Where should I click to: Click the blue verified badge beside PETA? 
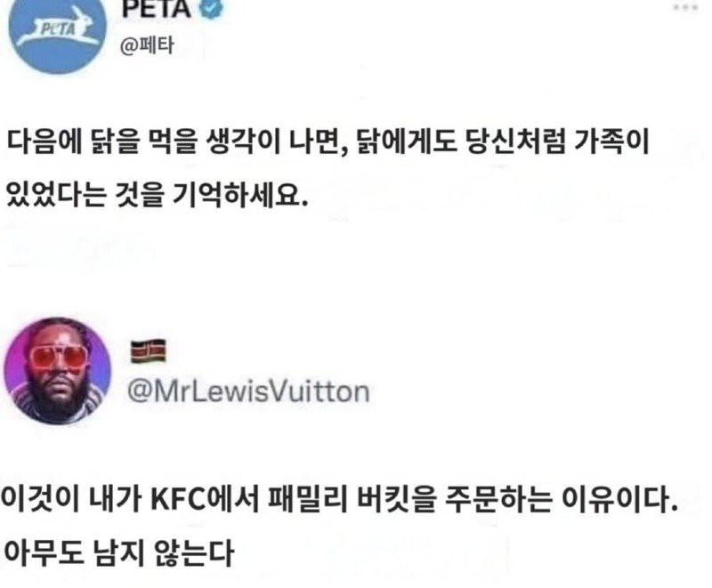point(212,9)
